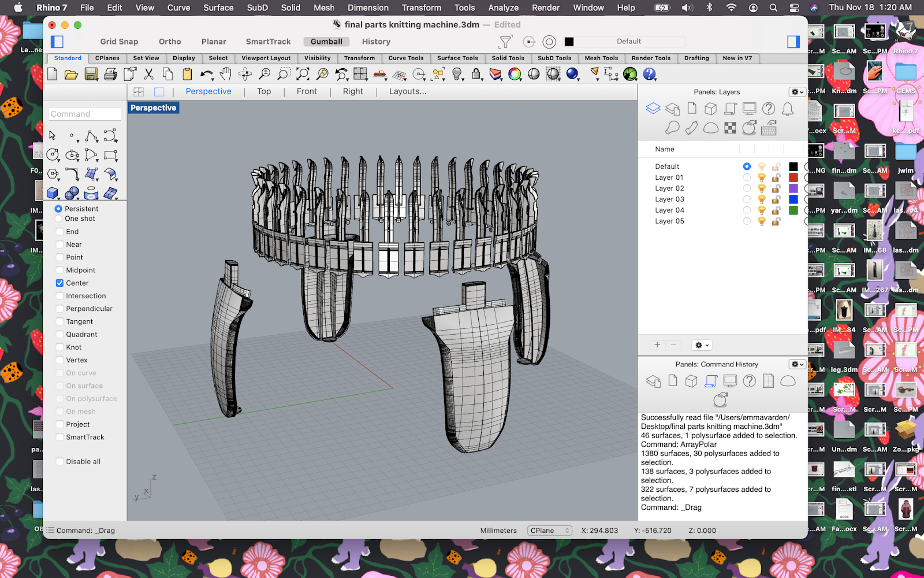
Task: Open Command History panel gear dropdown
Action: 797,364
